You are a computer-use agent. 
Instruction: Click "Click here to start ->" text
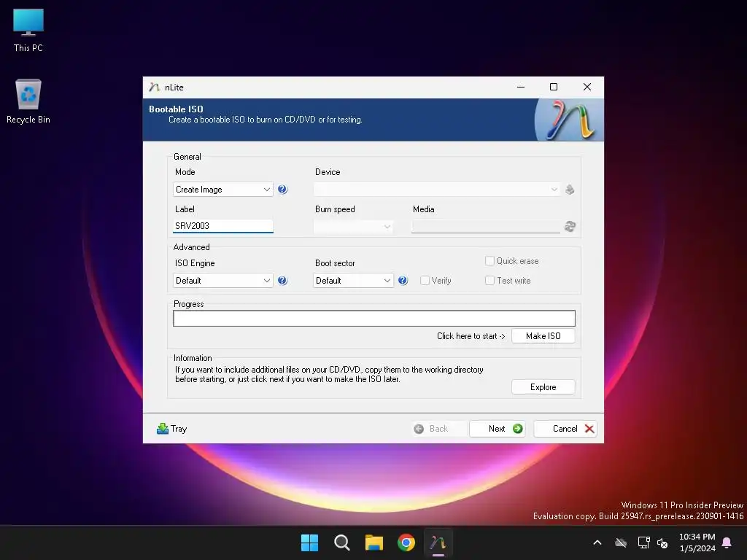pyautogui.click(x=471, y=336)
